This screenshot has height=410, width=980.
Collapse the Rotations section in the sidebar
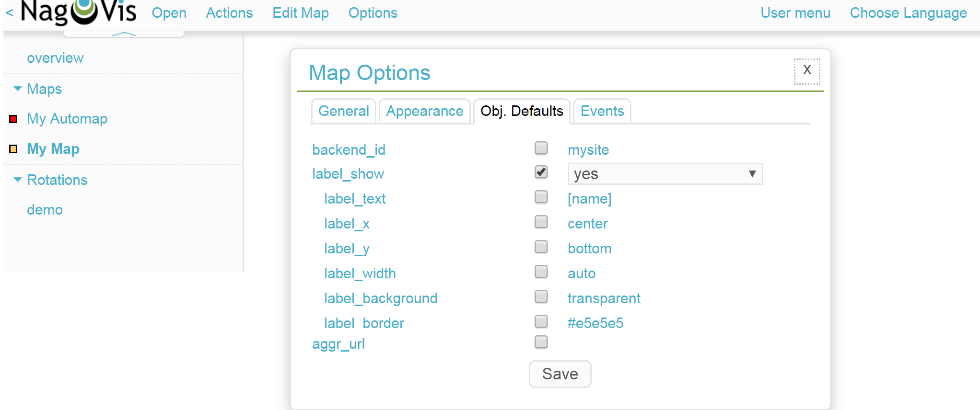(18, 179)
